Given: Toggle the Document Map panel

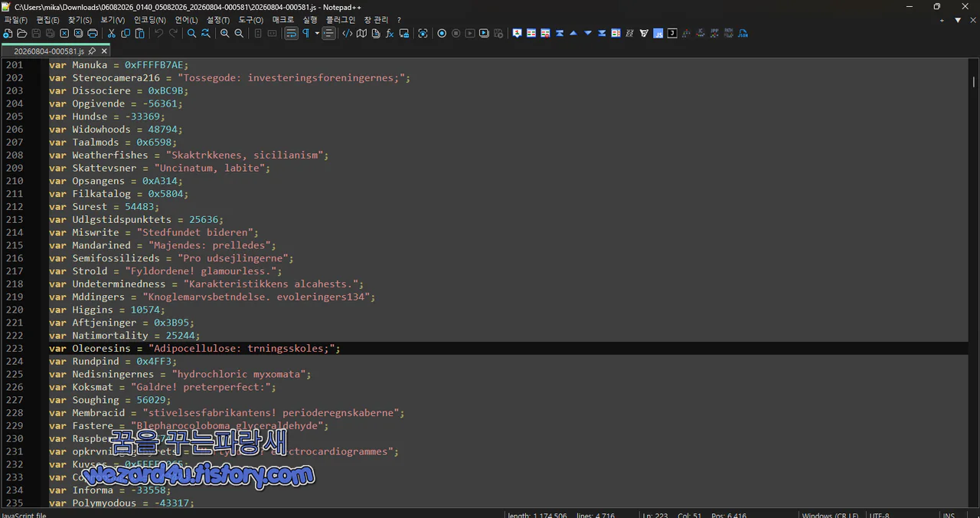Looking at the screenshot, I should click(x=361, y=34).
